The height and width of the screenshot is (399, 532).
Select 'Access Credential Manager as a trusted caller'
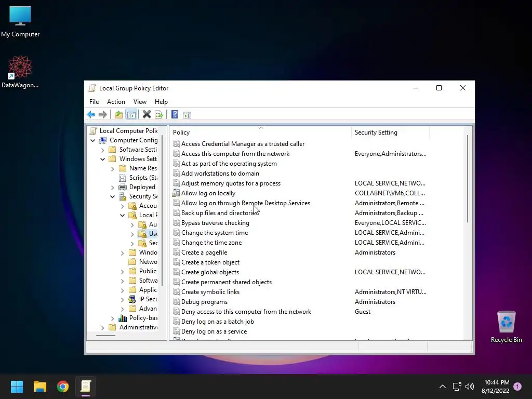pyautogui.click(x=243, y=144)
